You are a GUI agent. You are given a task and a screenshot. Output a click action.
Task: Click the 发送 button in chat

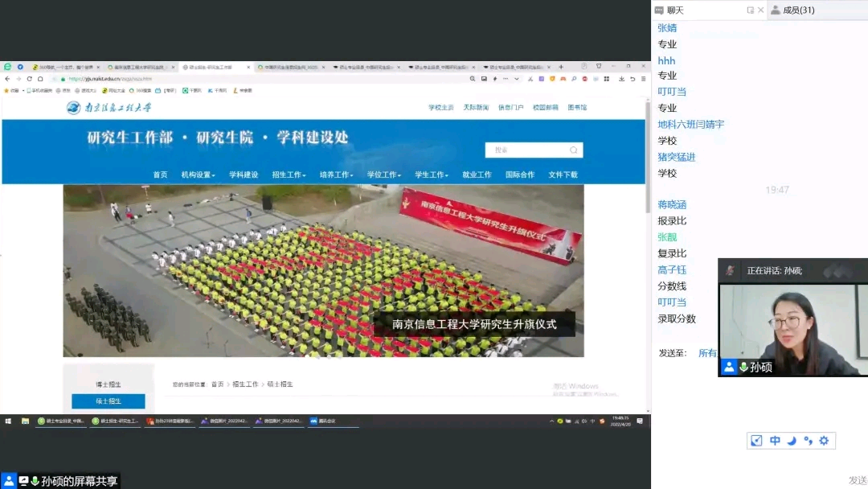point(857,480)
